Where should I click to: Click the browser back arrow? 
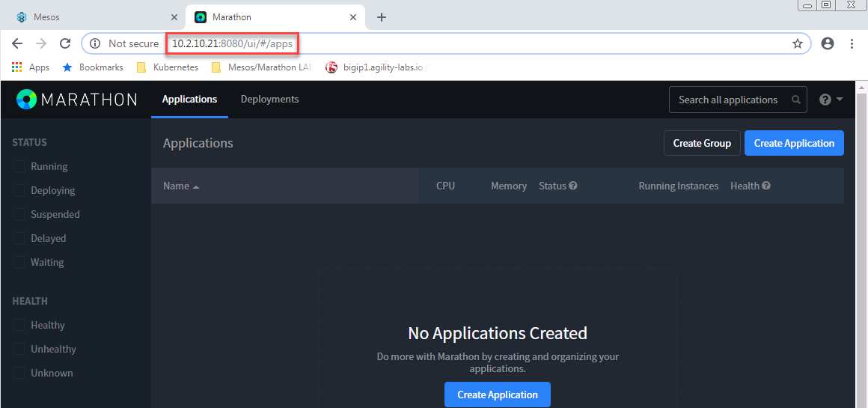17,43
